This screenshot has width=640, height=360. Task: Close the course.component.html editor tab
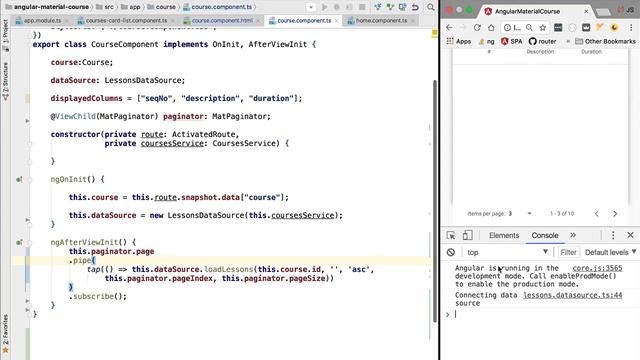tap(258, 20)
